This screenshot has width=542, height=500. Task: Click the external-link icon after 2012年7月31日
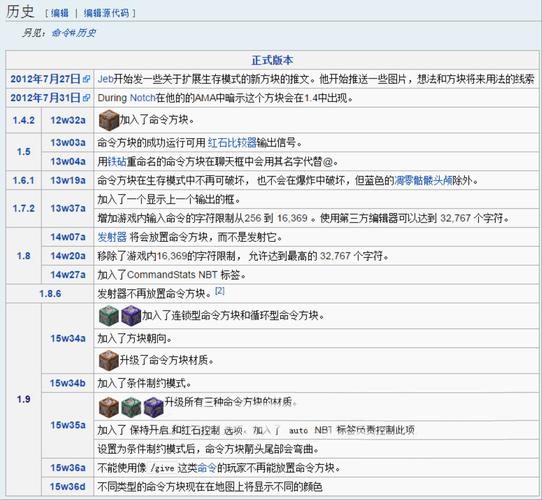[86, 98]
